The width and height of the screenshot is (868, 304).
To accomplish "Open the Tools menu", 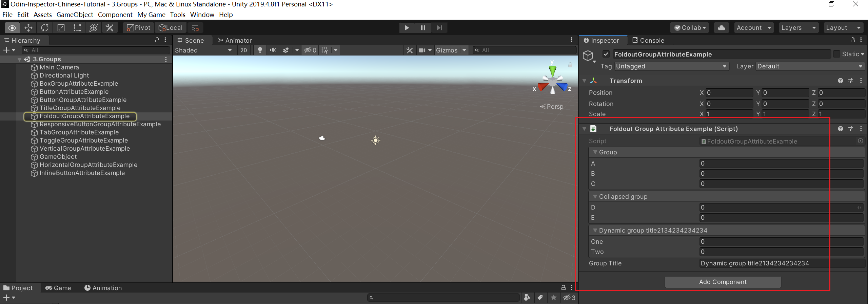I will (178, 15).
